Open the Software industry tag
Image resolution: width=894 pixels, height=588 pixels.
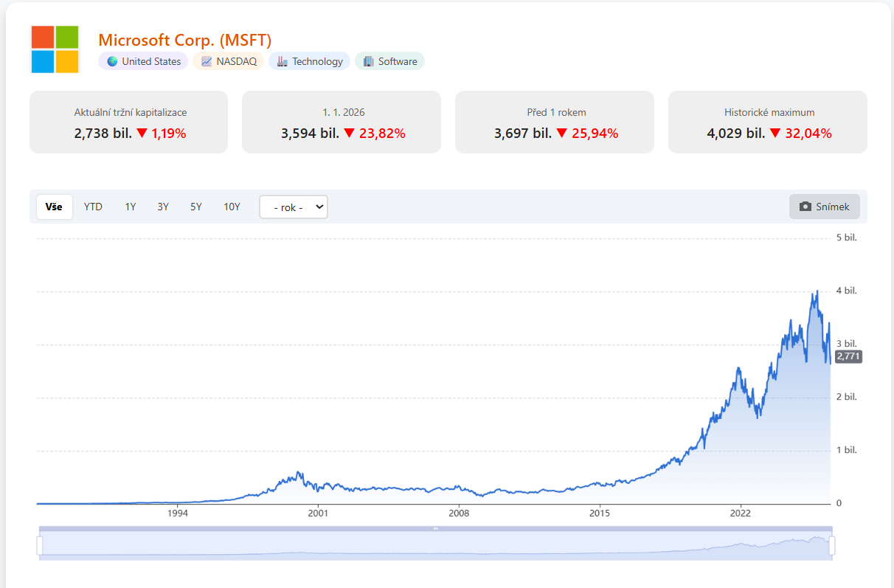tap(389, 61)
